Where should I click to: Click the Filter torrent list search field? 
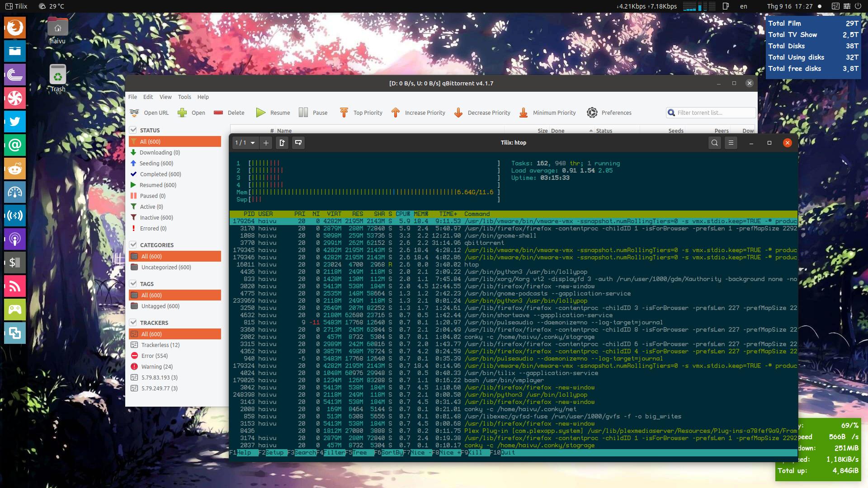point(711,113)
